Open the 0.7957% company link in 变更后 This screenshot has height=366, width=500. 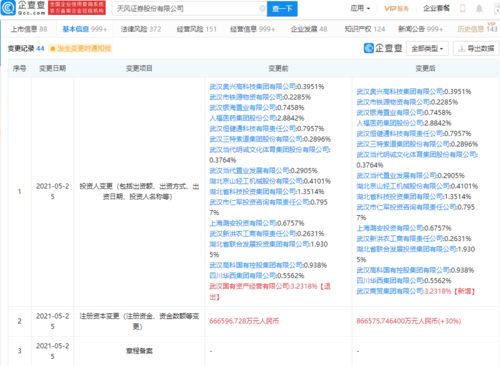[400, 134]
